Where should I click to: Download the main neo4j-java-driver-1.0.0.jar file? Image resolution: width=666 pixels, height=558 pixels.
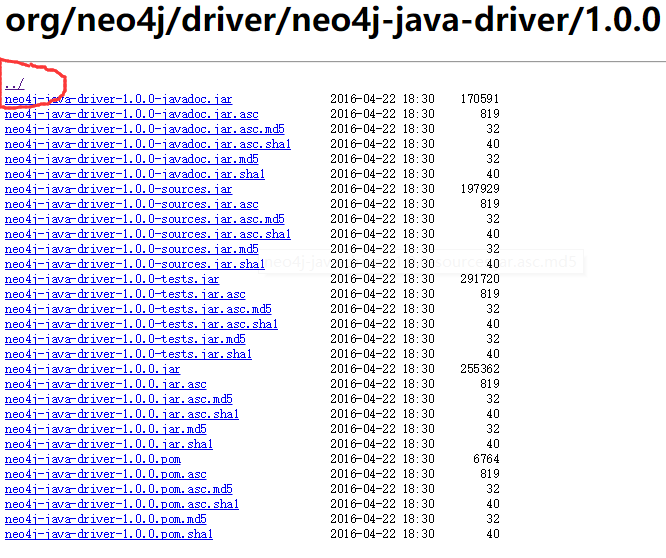(93, 369)
